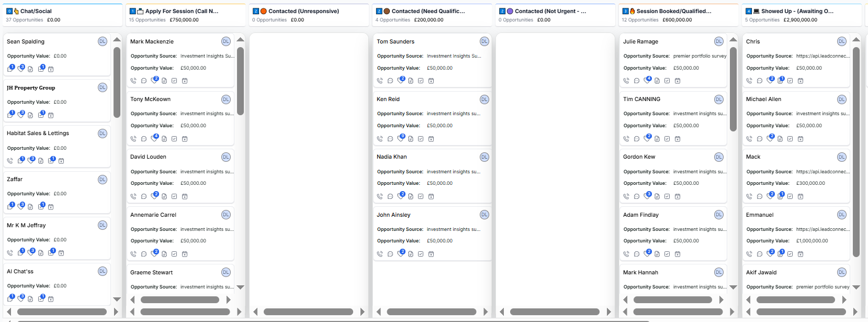The image size is (868, 322).
Task: Open appointment calendar icon on Tony McKeown card
Action: click(185, 139)
